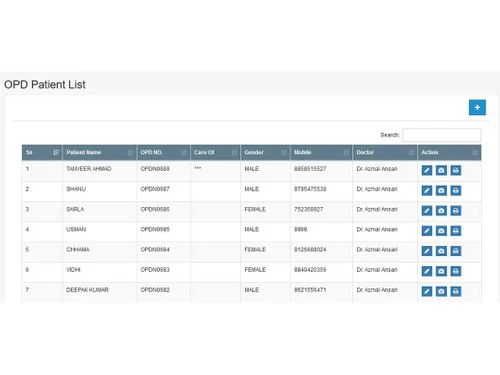Edit USMAN record with pencil icon

pos(427,231)
